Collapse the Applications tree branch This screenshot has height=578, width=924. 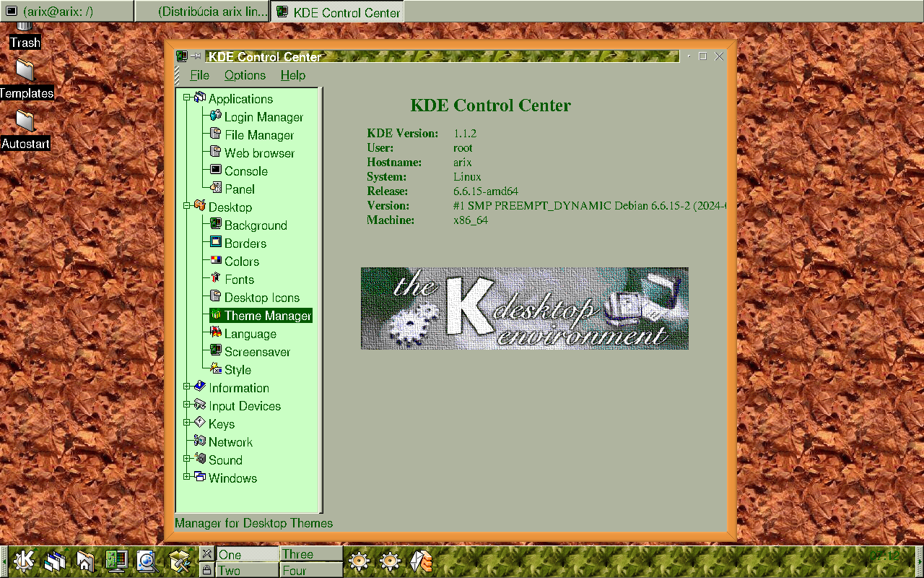[186, 98]
